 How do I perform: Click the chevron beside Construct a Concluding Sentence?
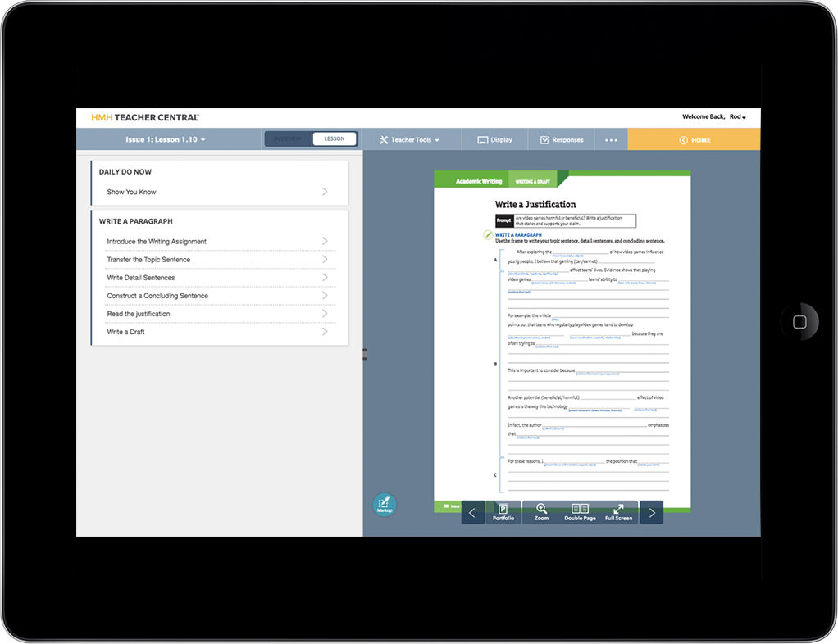(325, 295)
